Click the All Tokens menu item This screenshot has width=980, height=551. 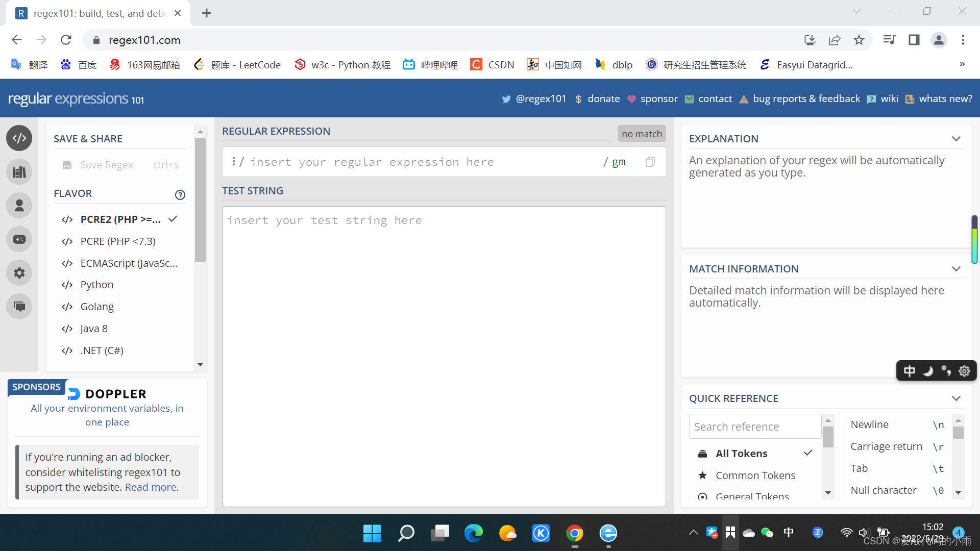click(x=742, y=453)
